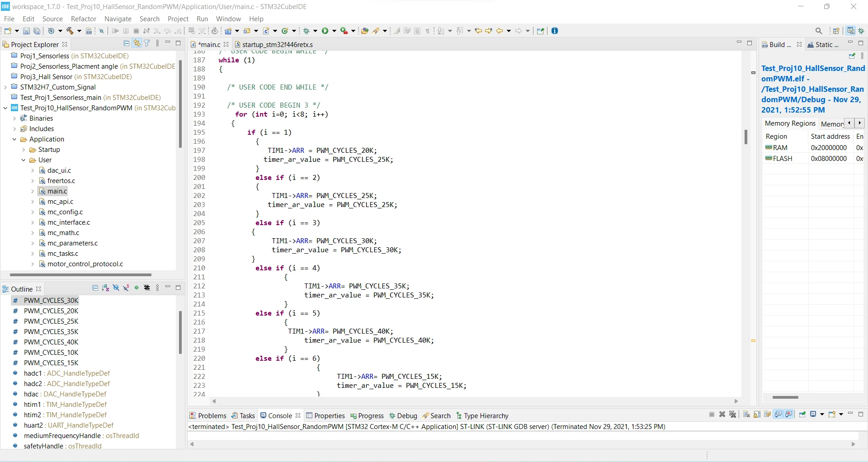868x462 pixels.
Task: Open the Refactor menu
Action: click(84, 19)
